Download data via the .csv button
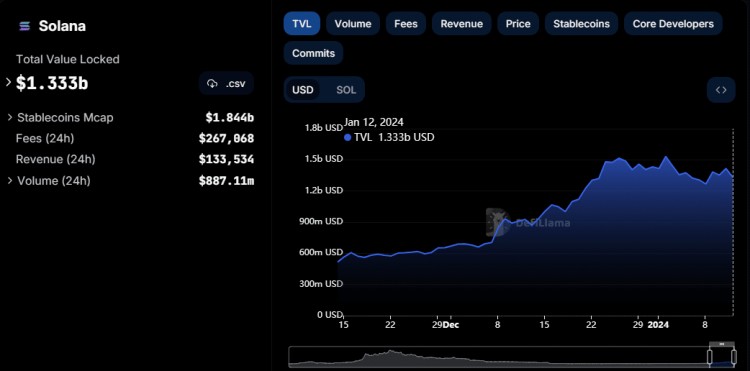The height and width of the screenshot is (371, 750). pyautogui.click(x=226, y=84)
